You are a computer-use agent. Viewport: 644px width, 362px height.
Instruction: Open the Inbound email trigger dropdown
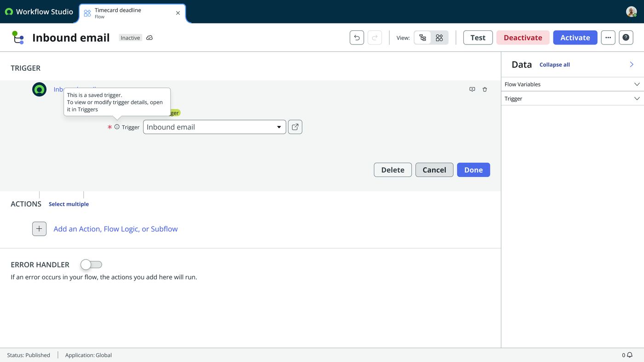click(214, 127)
